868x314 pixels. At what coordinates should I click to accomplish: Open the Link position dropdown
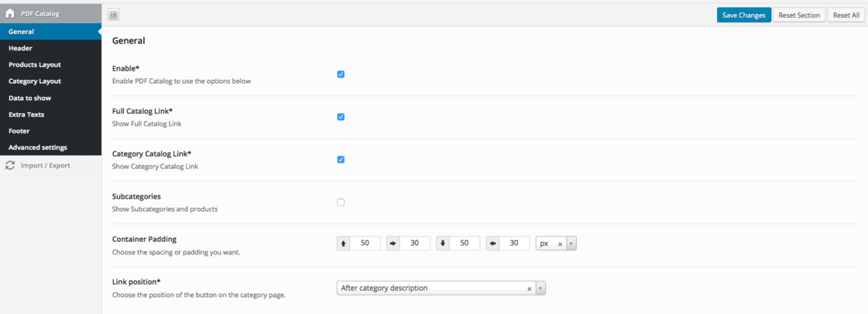tap(441, 288)
